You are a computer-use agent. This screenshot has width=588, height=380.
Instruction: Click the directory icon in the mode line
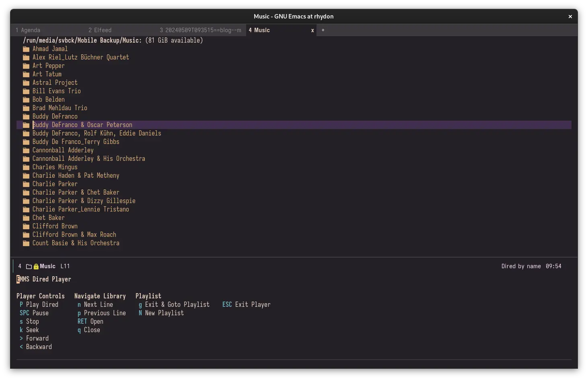coord(29,267)
